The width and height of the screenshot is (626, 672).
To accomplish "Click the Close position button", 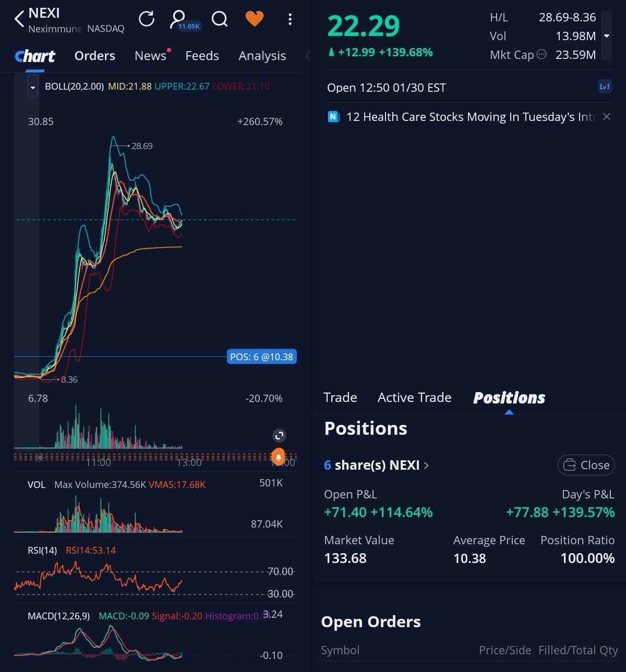I will tap(586, 465).
